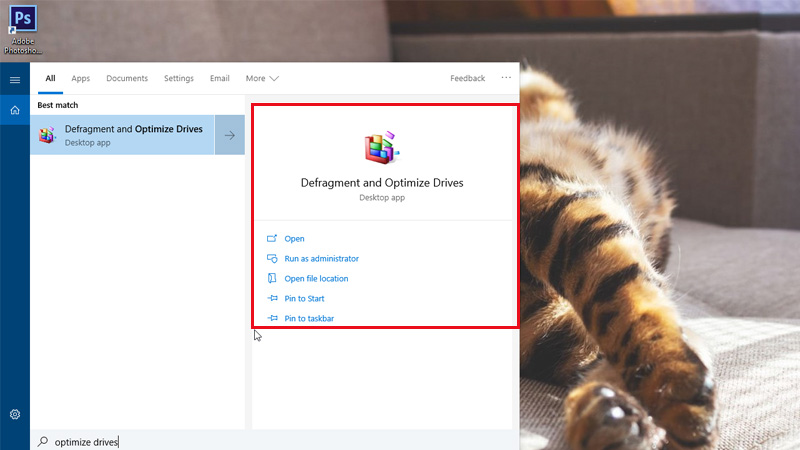Switch to the Apps filter tab
The width and height of the screenshot is (800, 450).
(81, 78)
